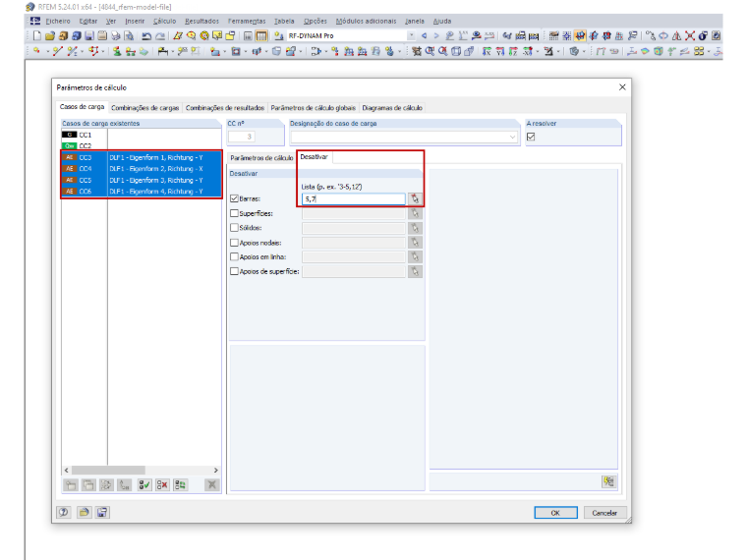Click the Load saved settings folder icon
The image size is (747, 560).
click(x=84, y=512)
